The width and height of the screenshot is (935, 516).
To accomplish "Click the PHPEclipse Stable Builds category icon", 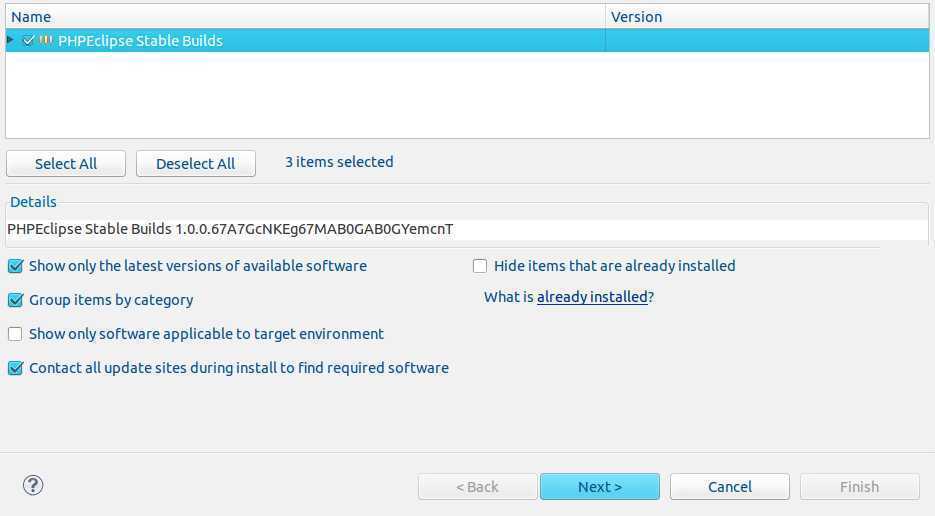I will pyautogui.click(x=46, y=41).
